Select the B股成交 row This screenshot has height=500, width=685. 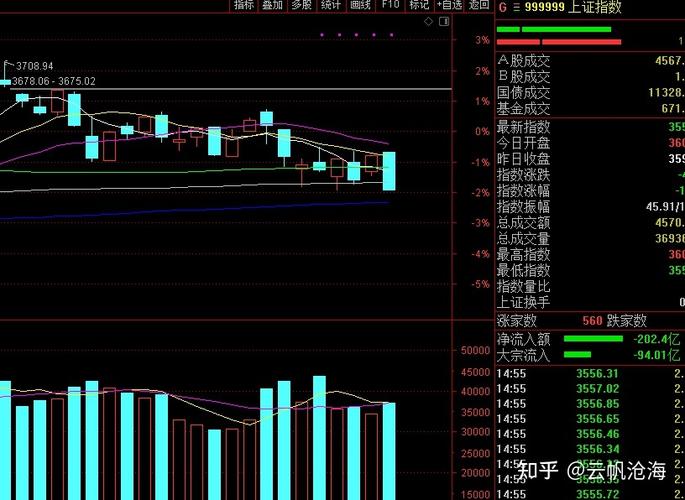tap(591, 77)
